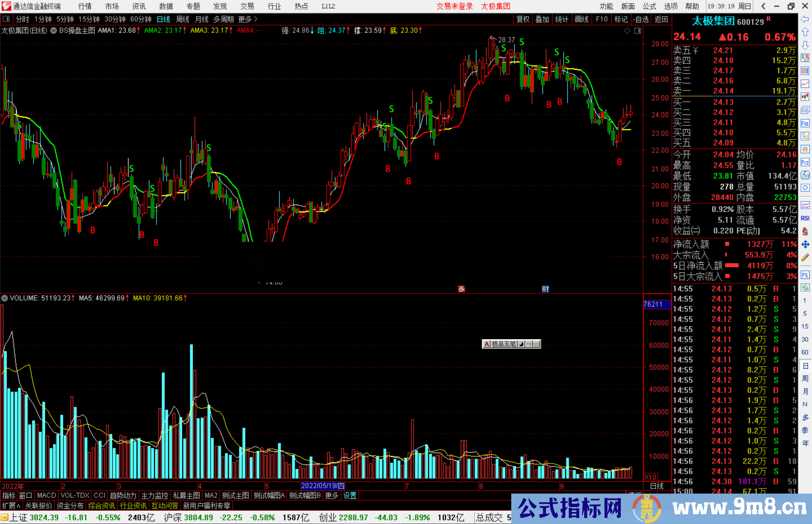Click the circle icon in right sidebar
812x524 pixels.
[805, 187]
